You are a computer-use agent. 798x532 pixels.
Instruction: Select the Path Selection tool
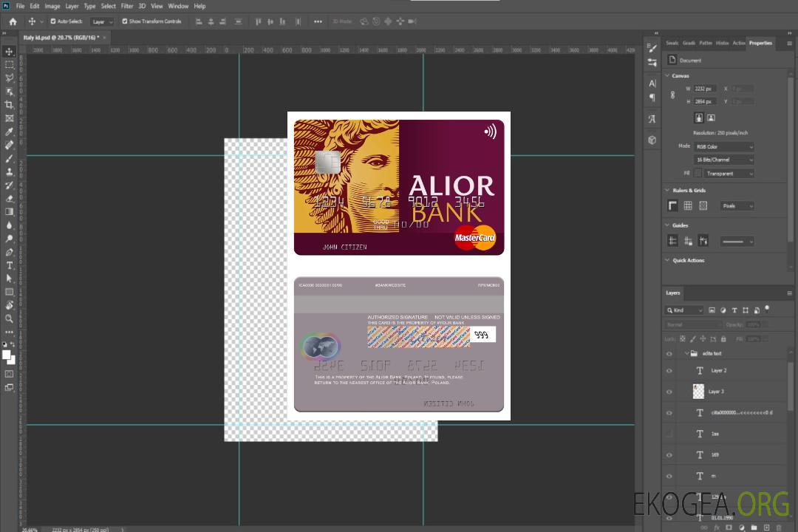(9, 279)
